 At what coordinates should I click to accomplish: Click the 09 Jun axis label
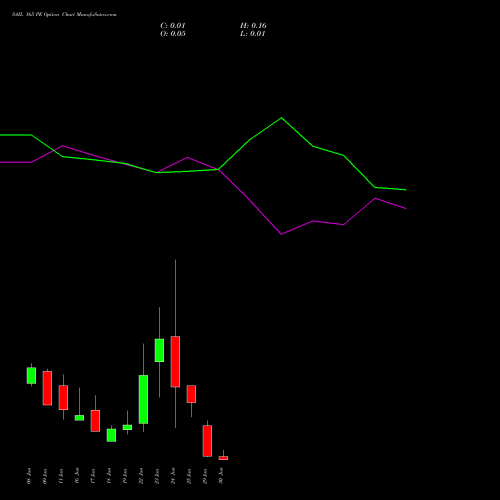click(45, 476)
